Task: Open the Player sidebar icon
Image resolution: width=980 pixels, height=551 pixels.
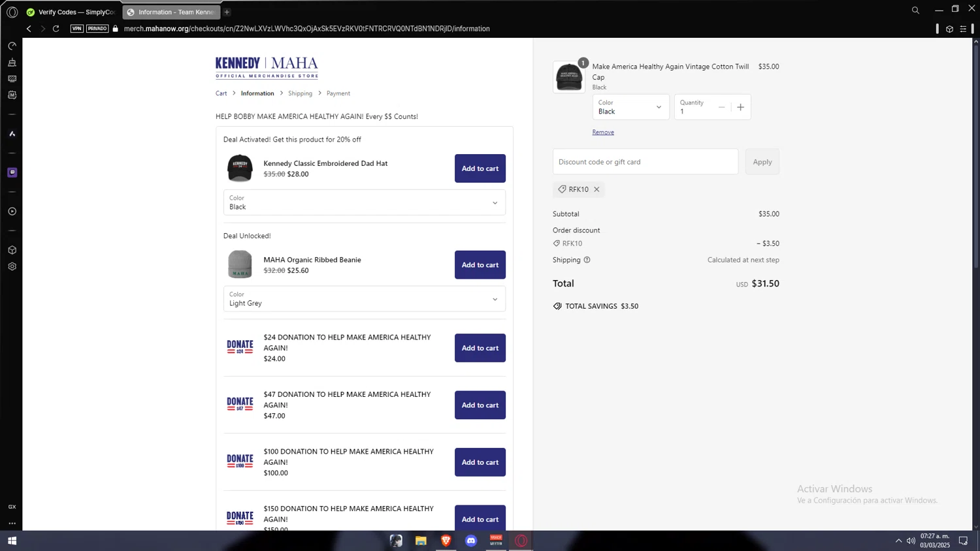Action: (x=12, y=212)
